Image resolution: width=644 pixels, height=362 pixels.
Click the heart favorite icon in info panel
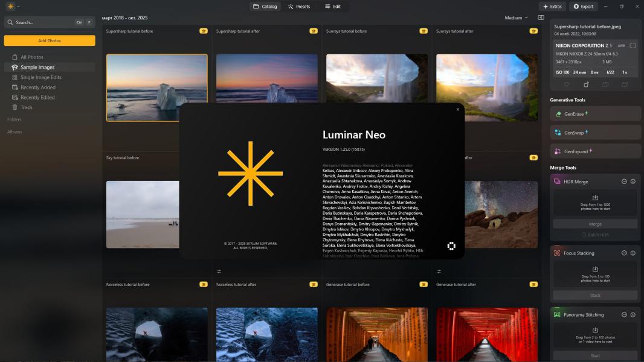point(566,84)
